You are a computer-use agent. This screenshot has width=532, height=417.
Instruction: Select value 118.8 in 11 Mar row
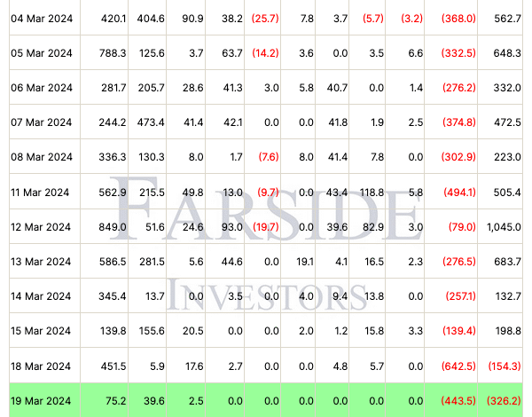[372, 193]
